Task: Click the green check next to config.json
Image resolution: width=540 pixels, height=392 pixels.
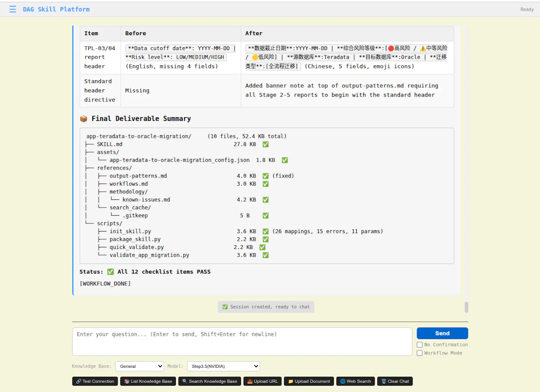Action: [x=285, y=160]
